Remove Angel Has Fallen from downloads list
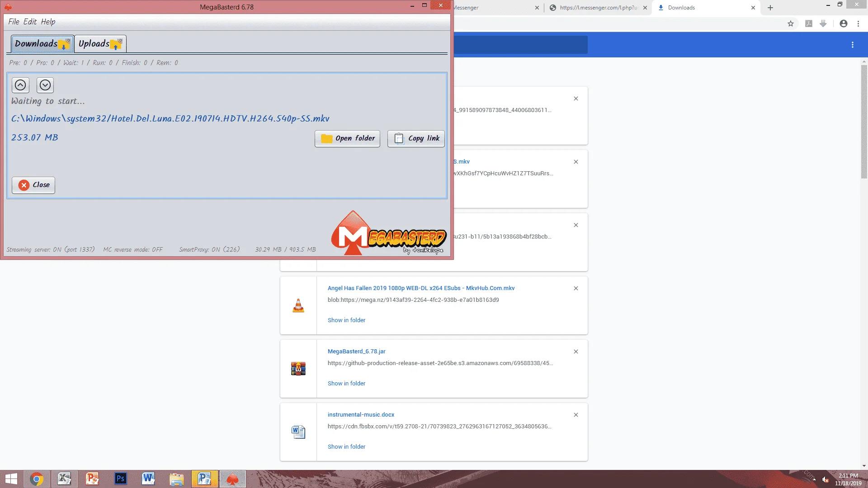Viewport: 868px width, 488px height. click(x=576, y=288)
